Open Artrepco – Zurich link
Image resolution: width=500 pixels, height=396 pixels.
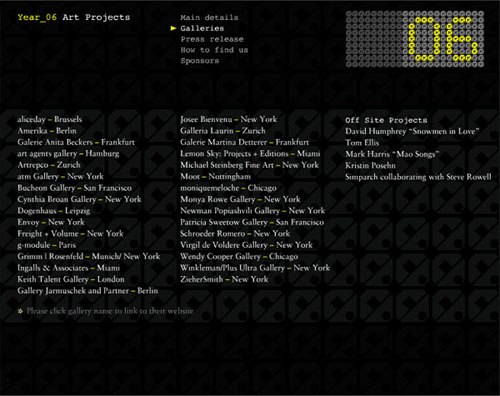click(x=49, y=165)
